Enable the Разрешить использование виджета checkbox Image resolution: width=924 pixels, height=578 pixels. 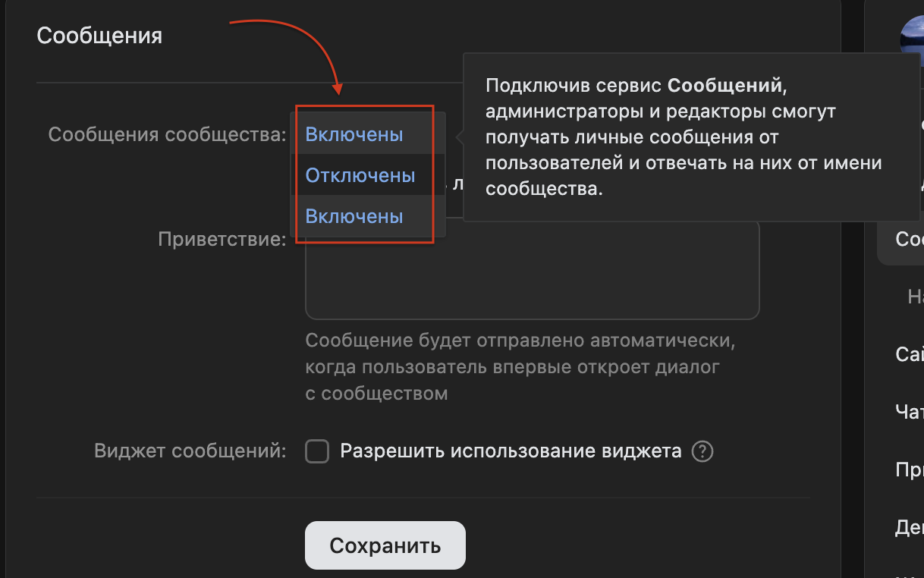[317, 452]
